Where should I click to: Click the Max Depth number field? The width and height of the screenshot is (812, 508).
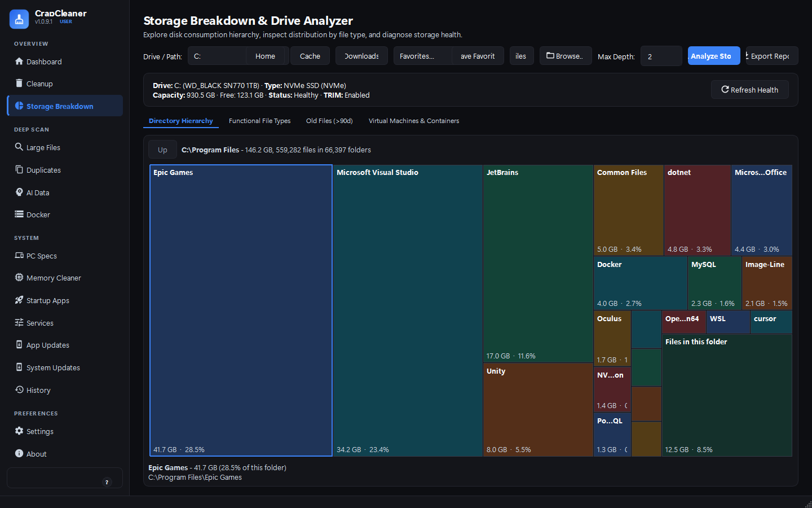(x=661, y=56)
